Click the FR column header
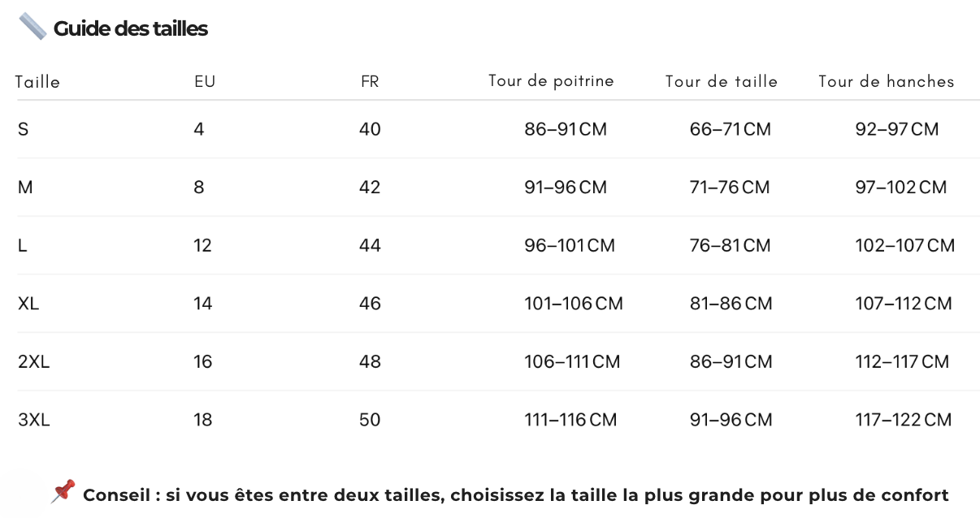Image resolution: width=980 pixels, height=518 pixels. [x=370, y=82]
